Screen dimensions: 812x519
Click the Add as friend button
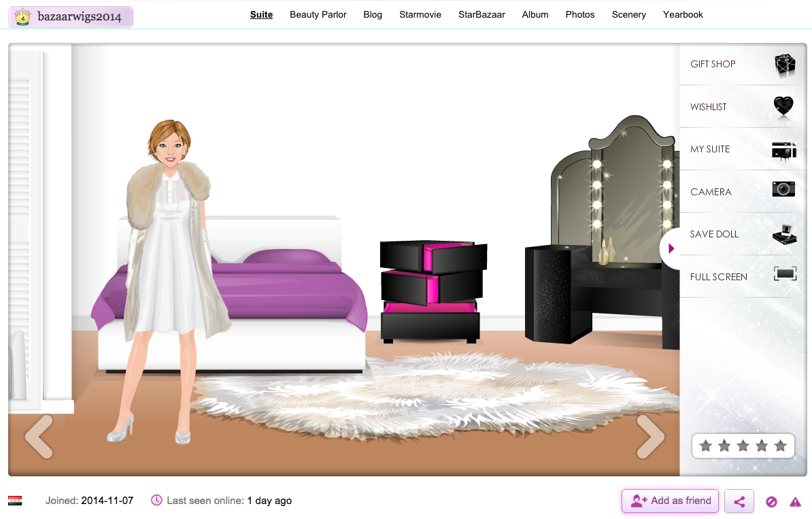[670, 501]
